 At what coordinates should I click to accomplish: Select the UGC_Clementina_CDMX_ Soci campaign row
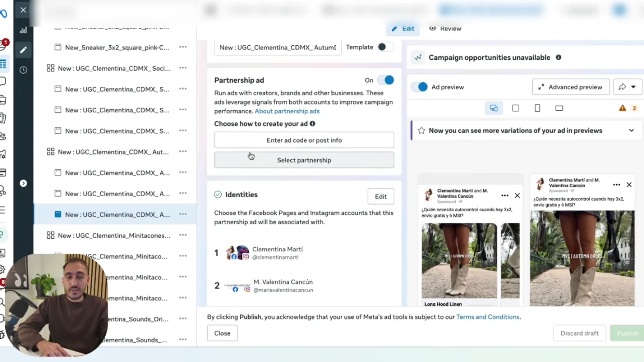115,68
